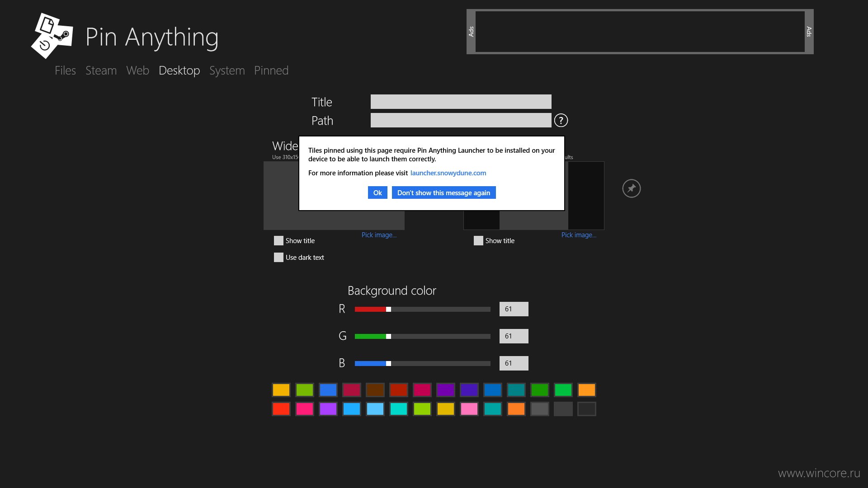
Task: Click the red R slider handle
Action: (388, 309)
